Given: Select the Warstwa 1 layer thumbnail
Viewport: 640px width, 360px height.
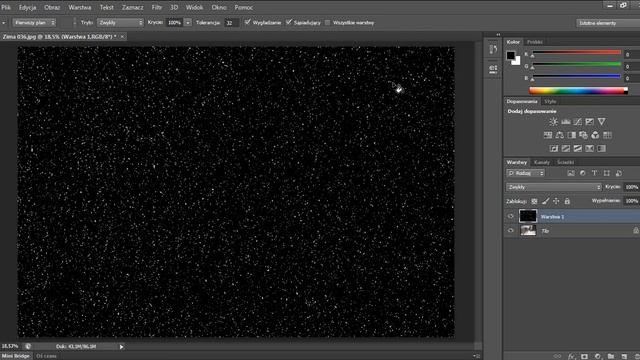Looking at the screenshot, I should point(528,216).
